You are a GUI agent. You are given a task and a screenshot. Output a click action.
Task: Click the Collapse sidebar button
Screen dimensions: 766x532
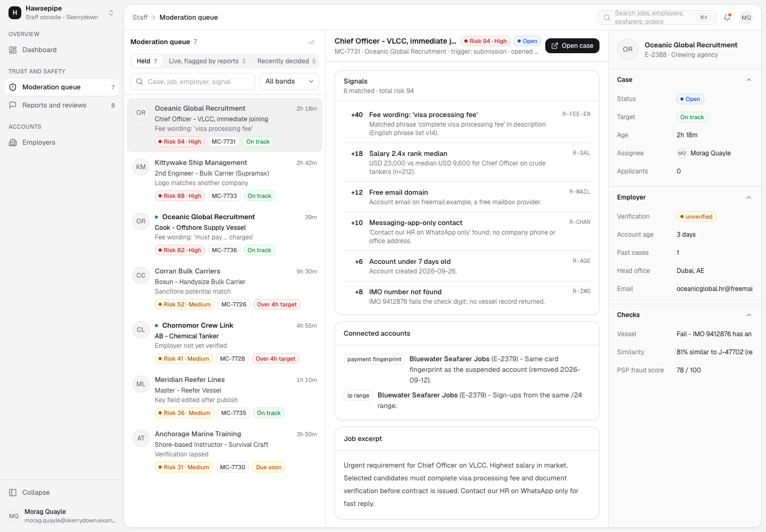62,493
